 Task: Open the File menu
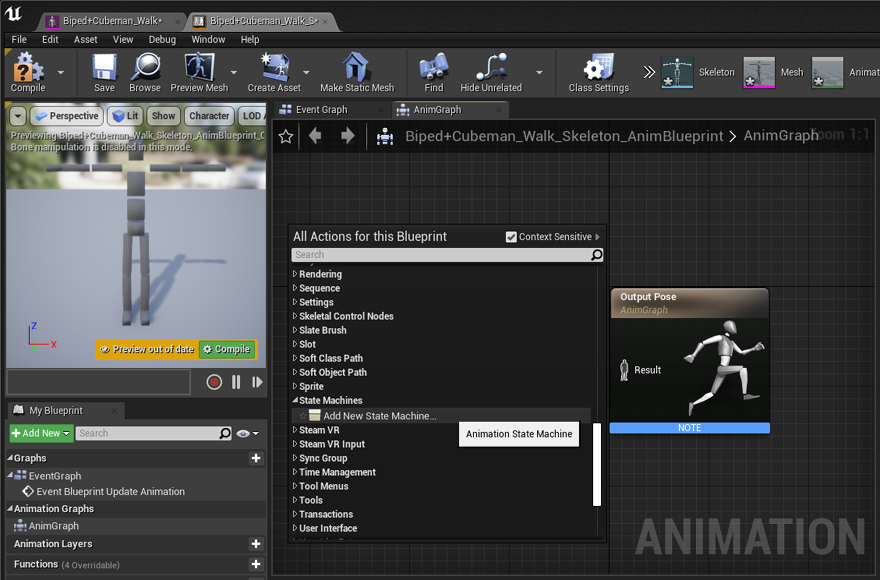[x=19, y=39]
